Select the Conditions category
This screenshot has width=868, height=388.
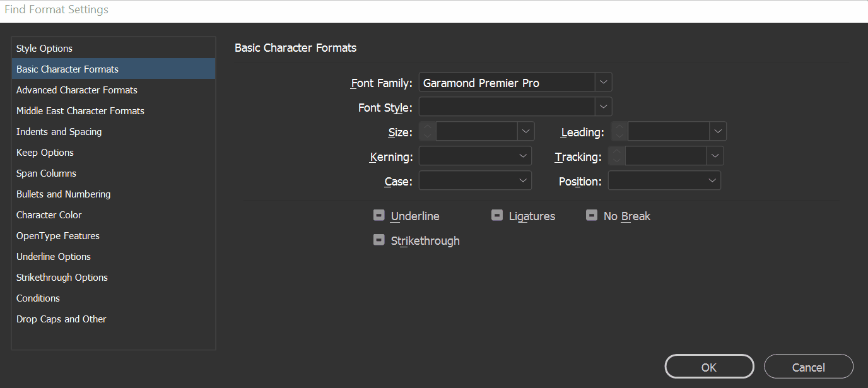pyautogui.click(x=114, y=298)
